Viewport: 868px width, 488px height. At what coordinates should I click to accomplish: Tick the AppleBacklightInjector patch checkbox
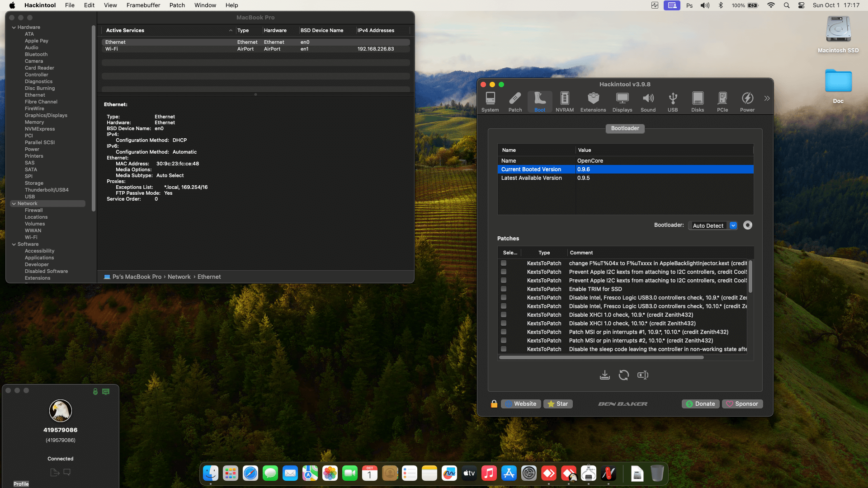[504, 263]
